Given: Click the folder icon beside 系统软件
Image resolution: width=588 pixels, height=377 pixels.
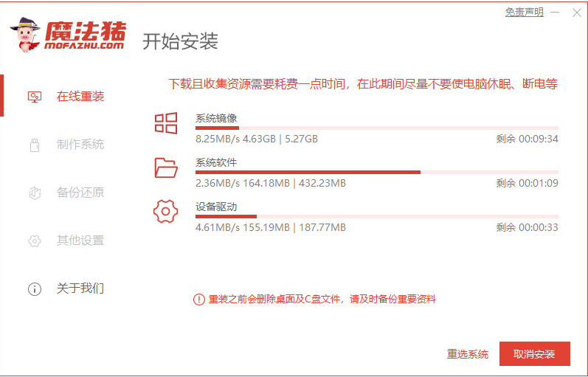Looking at the screenshot, I should 166,167.
